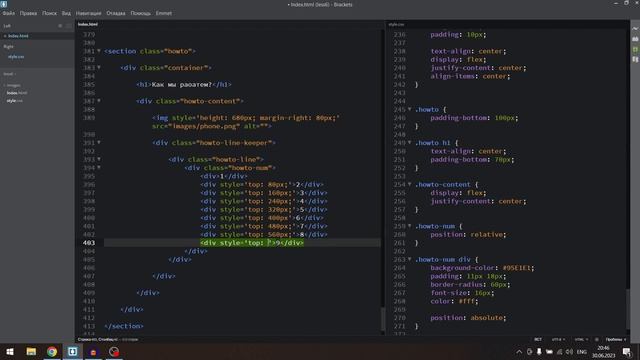
Task: Open style.css in the project file tree
Action: coord(15,101)
